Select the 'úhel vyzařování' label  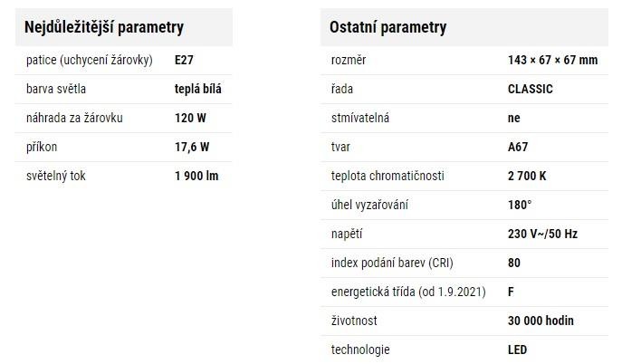[369, 205]
